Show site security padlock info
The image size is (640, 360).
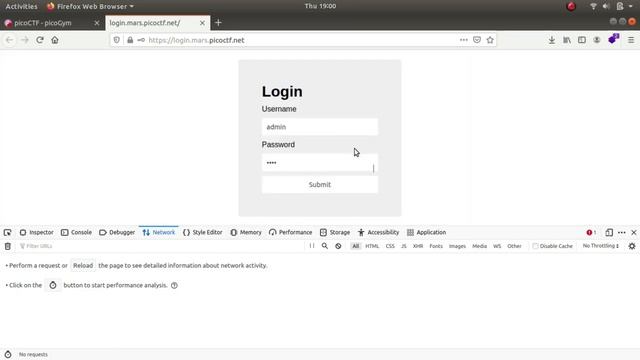[x=130, y=40]
